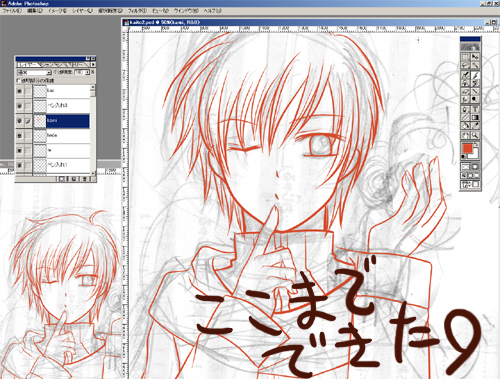This screenshot has width=500, height=379.
Task: Select the Rubber Stamp tool
Action: pos(465,83)
